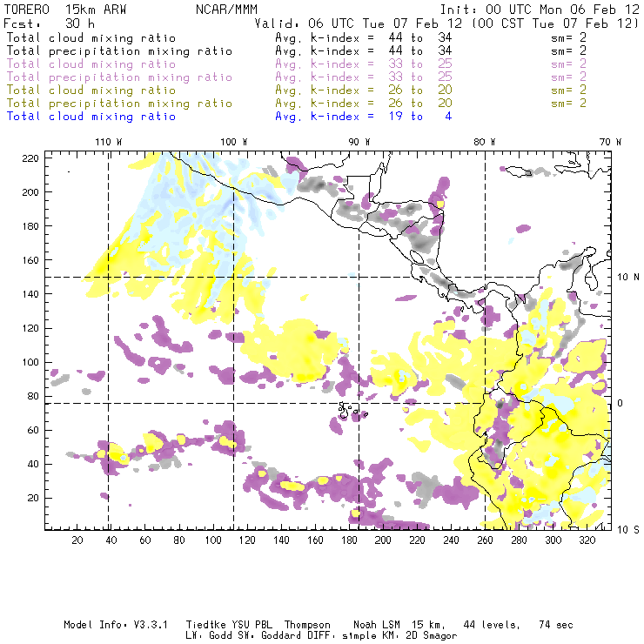Select the "NCAR/MMM" header label
This screenshot has height=644, width=644.
pos(227,10)
